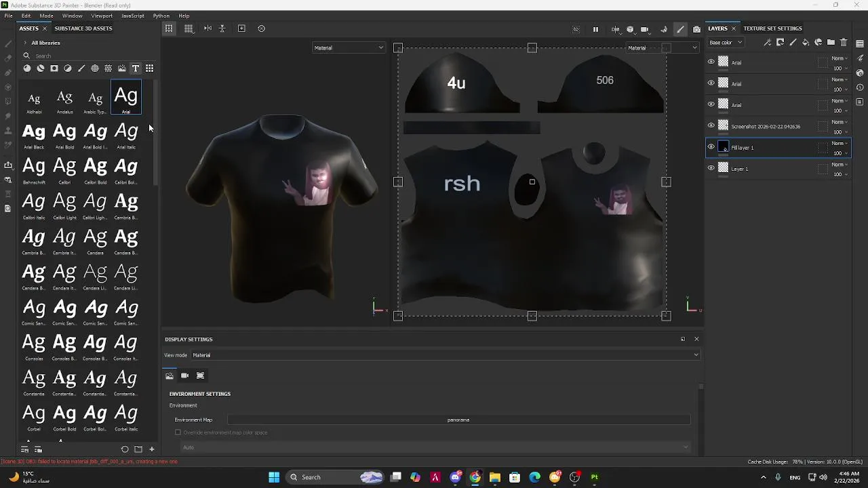The width and height of the screenshot is (868, 488).
Task: Click the import-to-frame icon in top toolbar
Action: tap(241, 28)
